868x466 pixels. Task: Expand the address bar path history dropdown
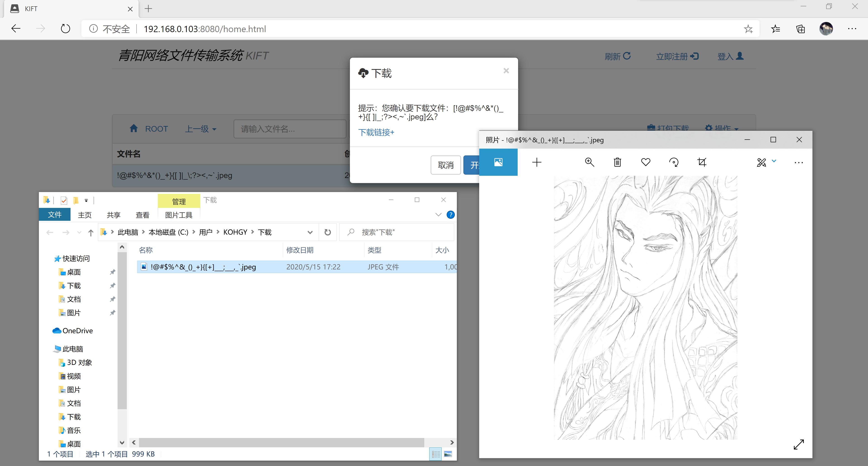(x=310, y=232)
